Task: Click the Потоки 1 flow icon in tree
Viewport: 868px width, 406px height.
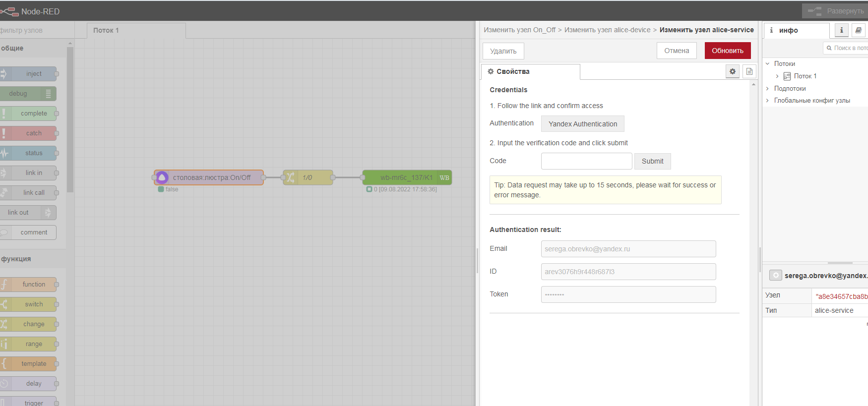Action: click(787, 76)
